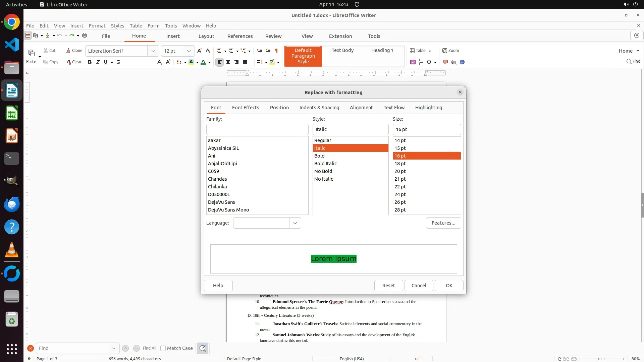The width and height of the screenshot is (644, 362).
Task: Select Bold Italic in style list
Action: (x=325, y=164)
